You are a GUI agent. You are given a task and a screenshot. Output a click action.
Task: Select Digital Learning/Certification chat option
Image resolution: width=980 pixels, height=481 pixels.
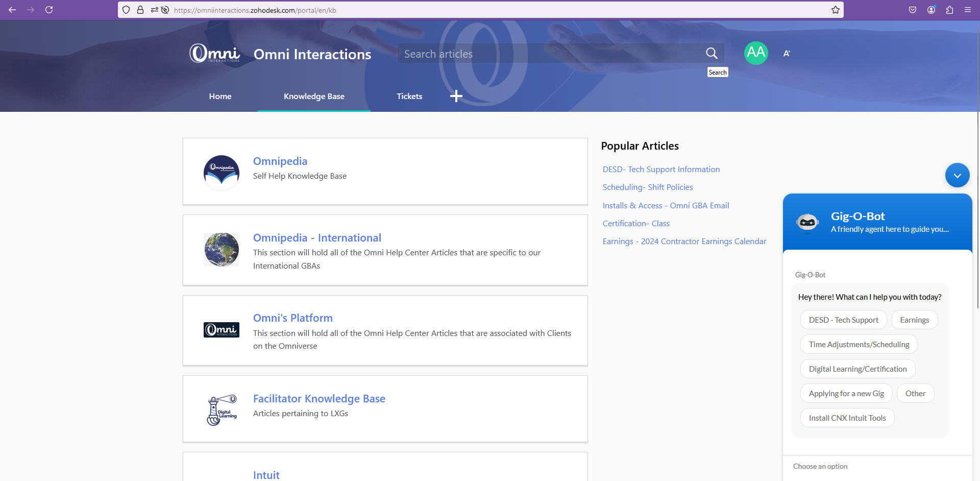coord(858,369)
